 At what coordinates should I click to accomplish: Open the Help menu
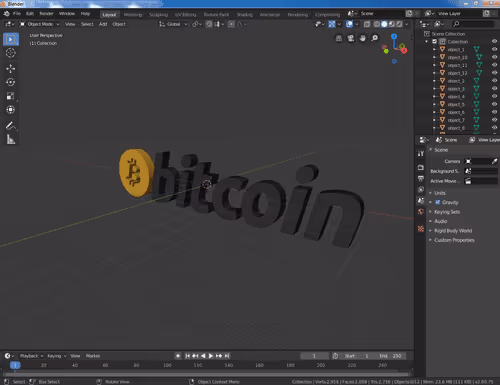coord(85,14)
